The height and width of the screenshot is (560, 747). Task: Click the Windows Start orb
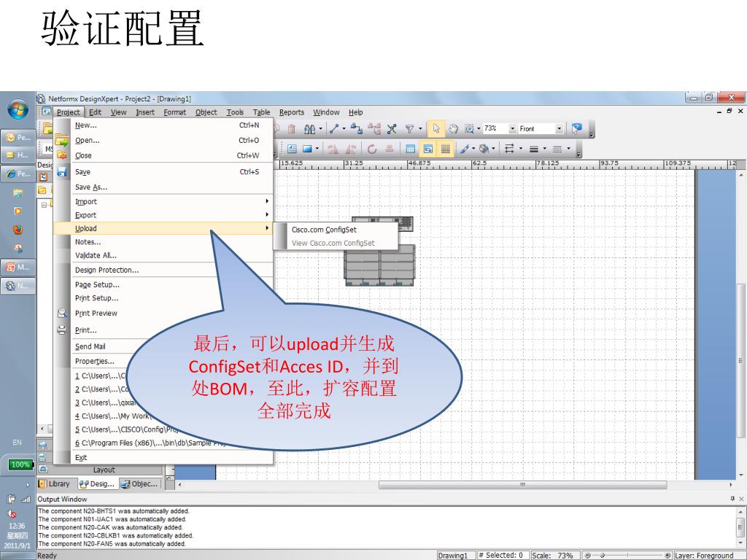pos(18,109)
